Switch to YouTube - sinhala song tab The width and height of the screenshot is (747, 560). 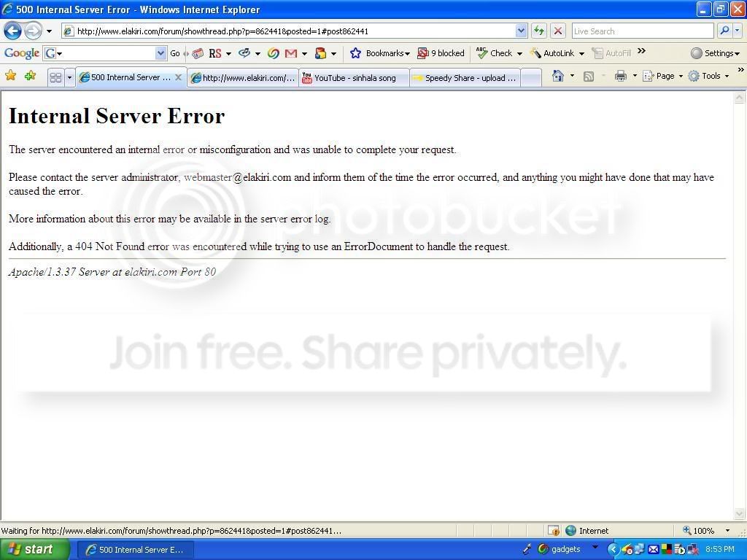(354, 77)
